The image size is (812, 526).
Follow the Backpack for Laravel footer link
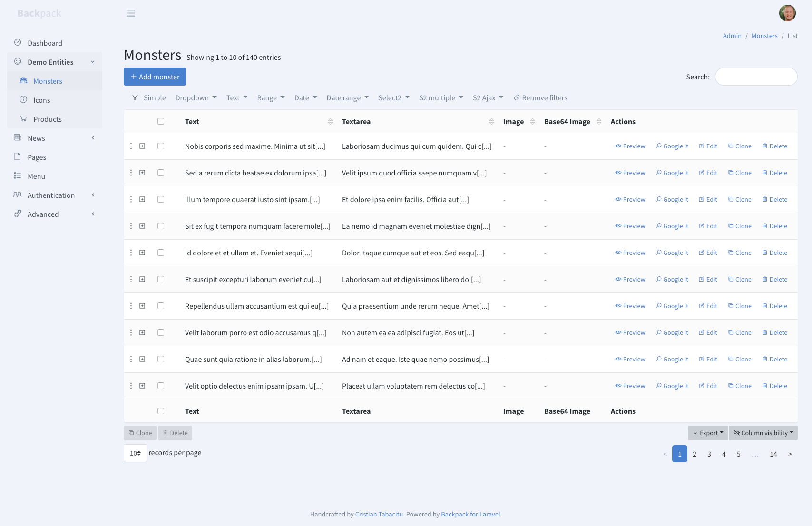tap(470, 514)
